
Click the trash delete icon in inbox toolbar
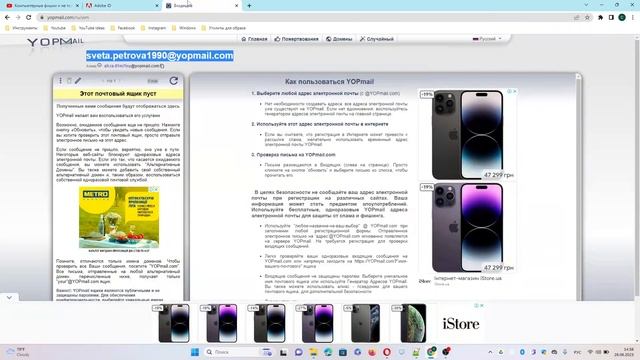(69, 81)
